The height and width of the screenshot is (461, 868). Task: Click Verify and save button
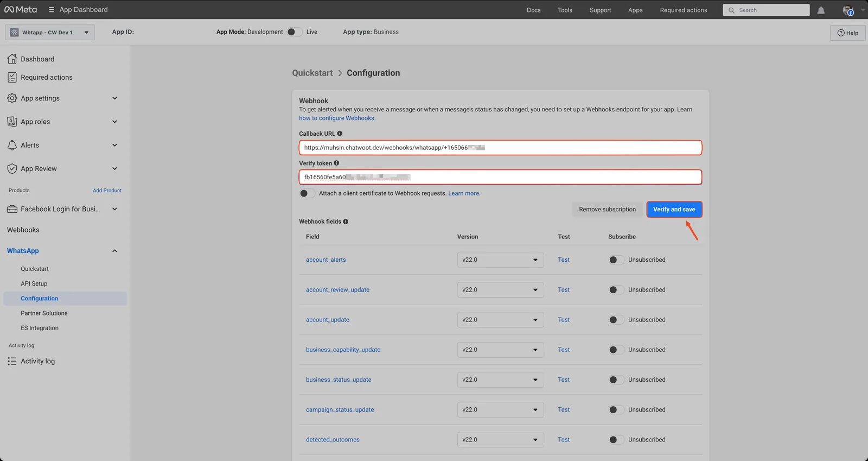pos(674,210)
